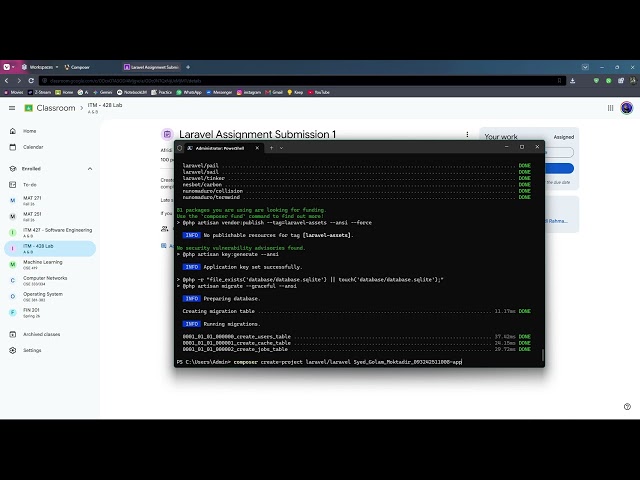Open the YouTube bookmark

[319, 92]
